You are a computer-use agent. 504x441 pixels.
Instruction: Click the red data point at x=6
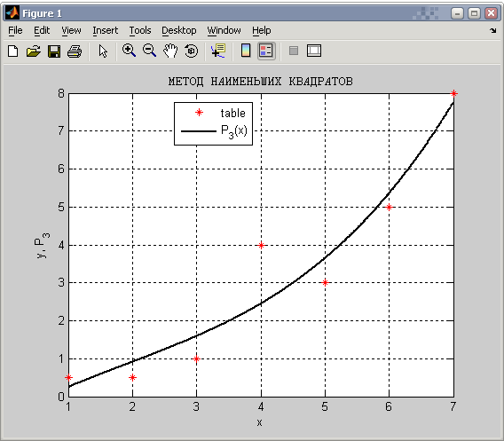point(389,207)
